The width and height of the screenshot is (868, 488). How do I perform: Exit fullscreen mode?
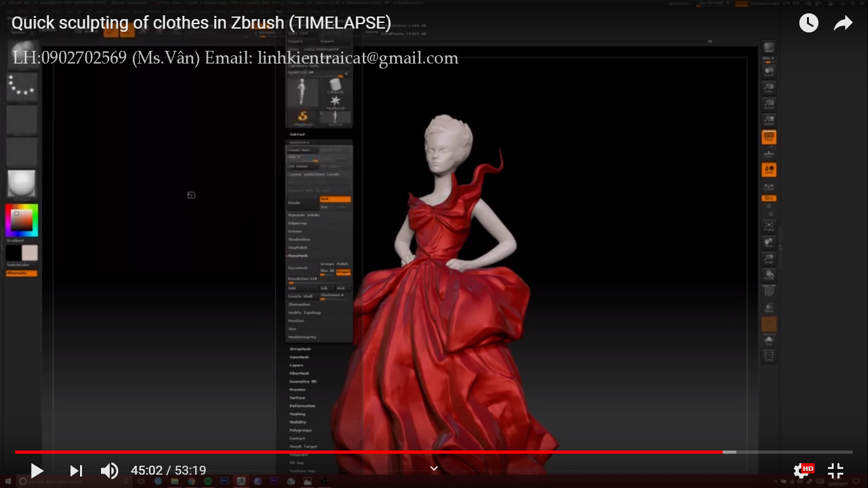tap(836, 471)
